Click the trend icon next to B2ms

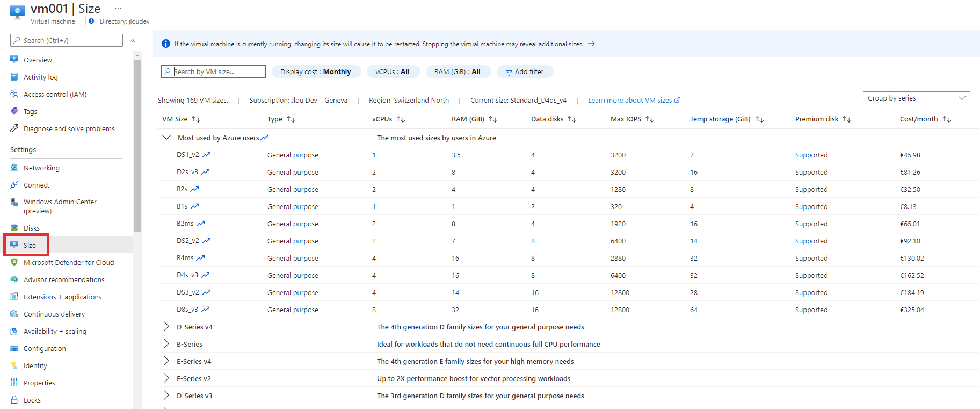click(x=200, y=224)
